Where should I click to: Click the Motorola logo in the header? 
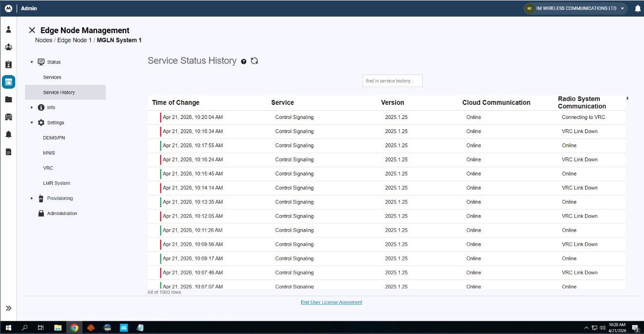[8, 8]
